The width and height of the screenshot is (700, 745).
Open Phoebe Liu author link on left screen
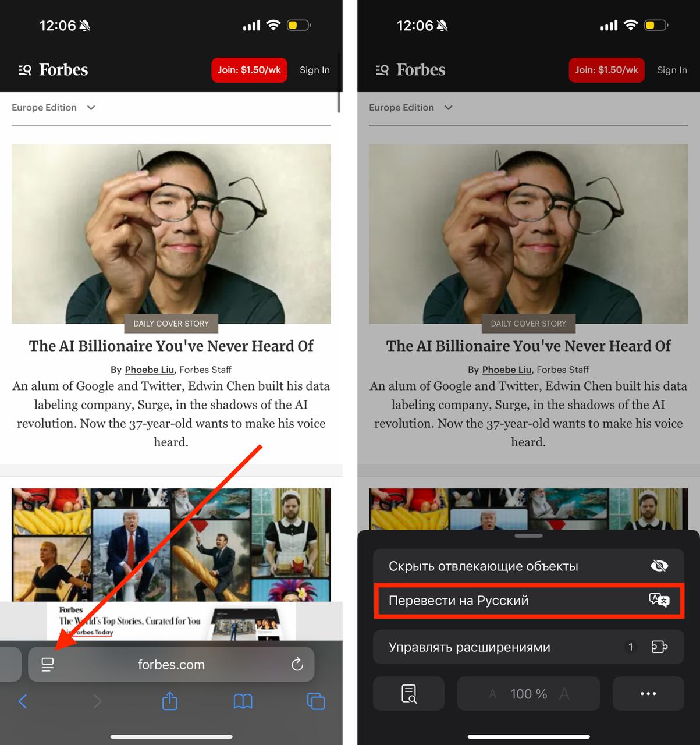click(149, 370)
